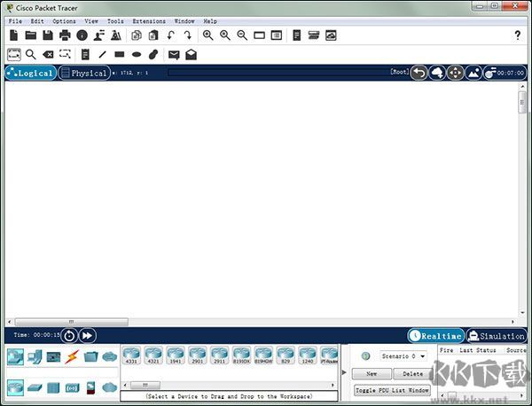The height and width of the screenshot is (406, 532).
Task: Open the View Command Log icon
Action: (297, 35)
